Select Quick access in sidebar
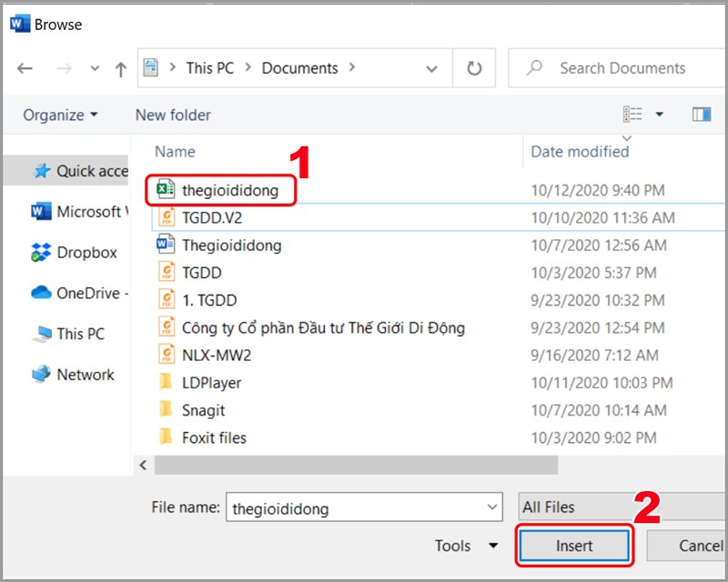Screen dimensions: 728x582 [66, 171]
